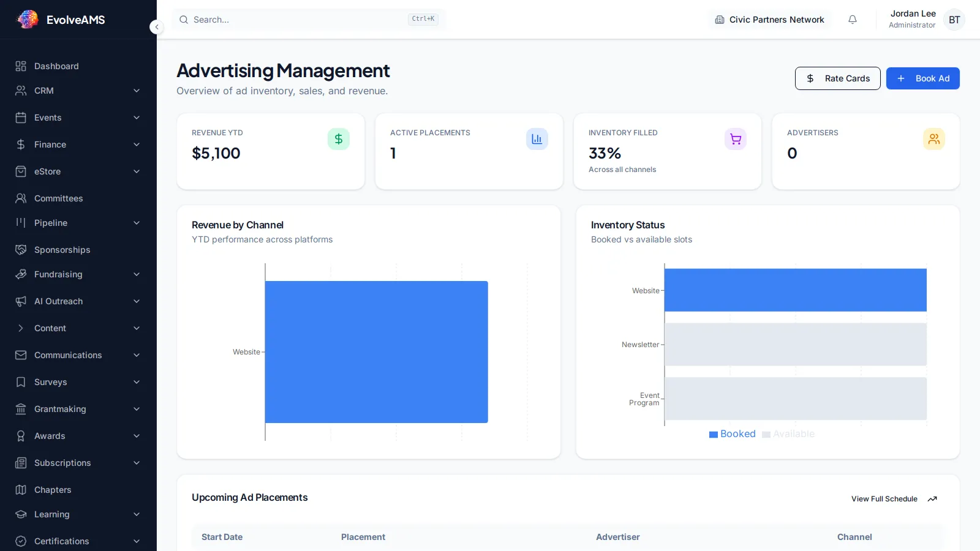Click the Sponsorships handshake icon

(21, 250)
